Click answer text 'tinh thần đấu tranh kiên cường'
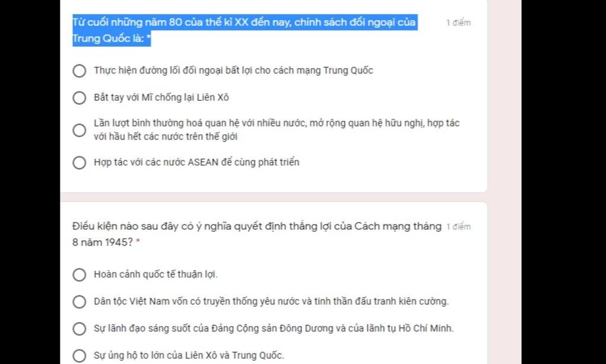Viewport: 606px width, 364px height. pos(381,301)
